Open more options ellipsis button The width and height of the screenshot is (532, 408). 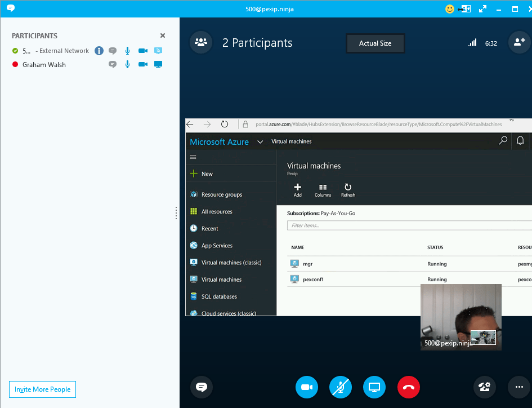coord(519,387)
